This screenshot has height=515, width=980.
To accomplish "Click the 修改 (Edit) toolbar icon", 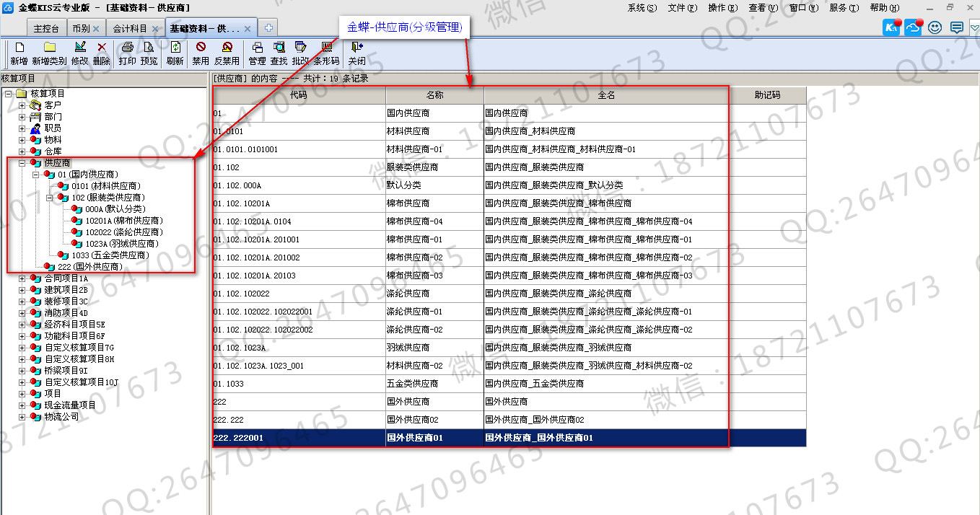I will pyautogui.click(x=79, y=48).
